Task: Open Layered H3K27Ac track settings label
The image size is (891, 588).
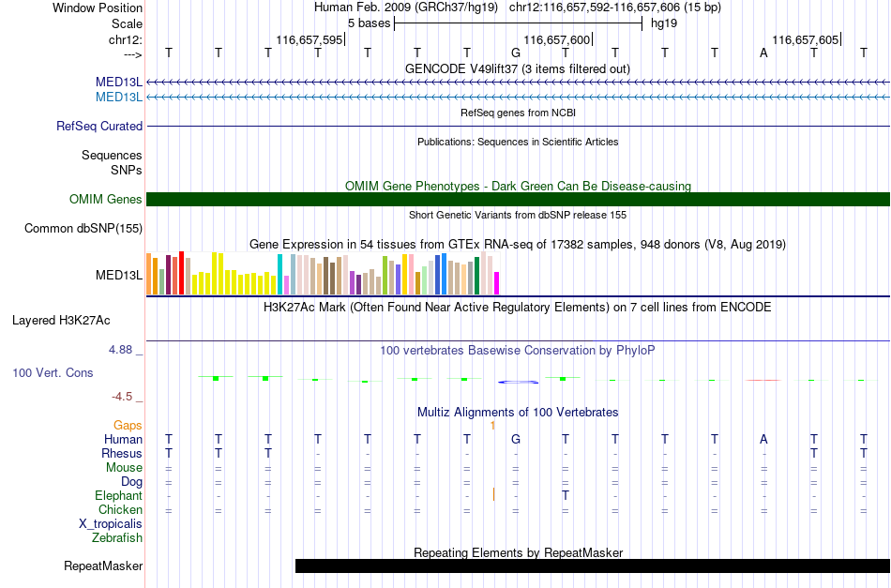Action: click(61, 321)
